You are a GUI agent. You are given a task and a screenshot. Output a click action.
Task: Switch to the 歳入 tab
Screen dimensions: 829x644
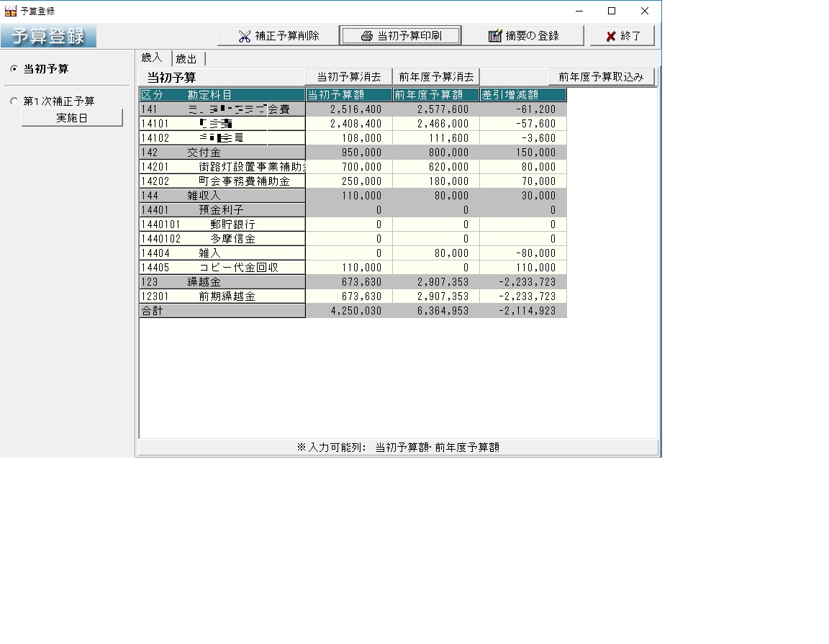click(153, 58)
